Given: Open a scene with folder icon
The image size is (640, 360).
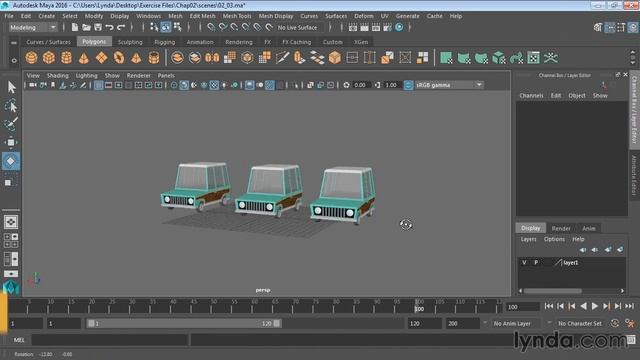Looking at the screenshot, I should point(86,27).
